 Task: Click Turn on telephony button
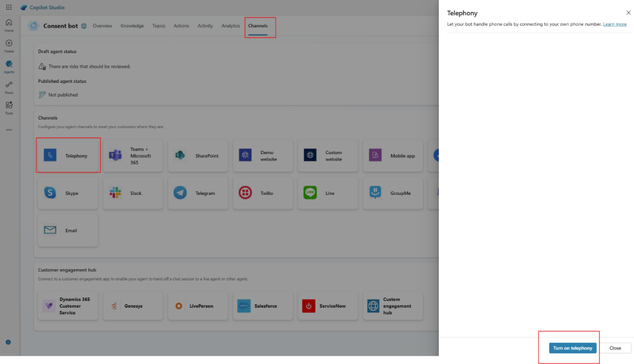[573, 348]
